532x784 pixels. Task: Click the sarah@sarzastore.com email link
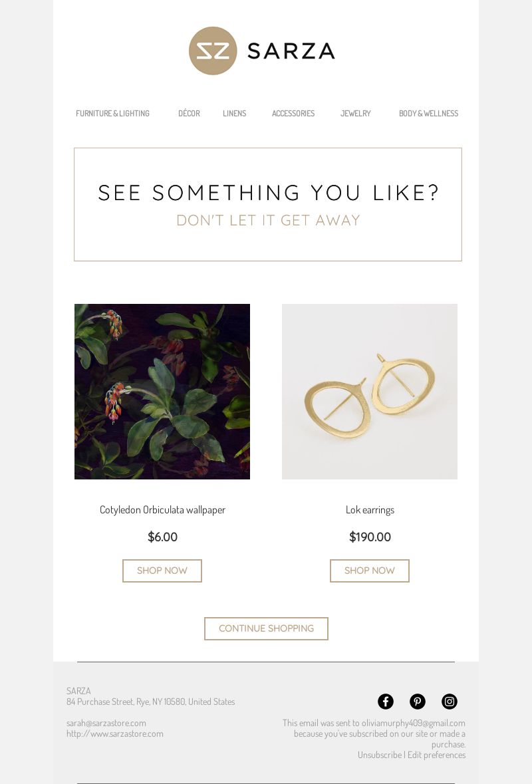coord(106,723)
